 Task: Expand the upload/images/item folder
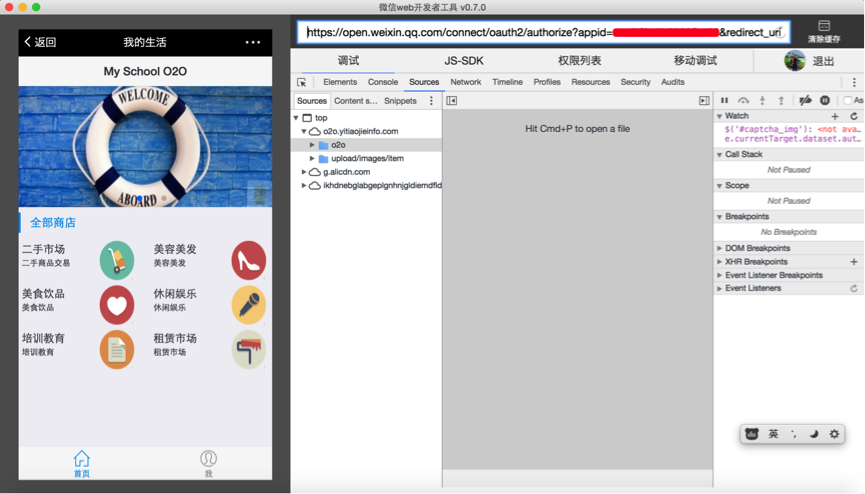312,158
